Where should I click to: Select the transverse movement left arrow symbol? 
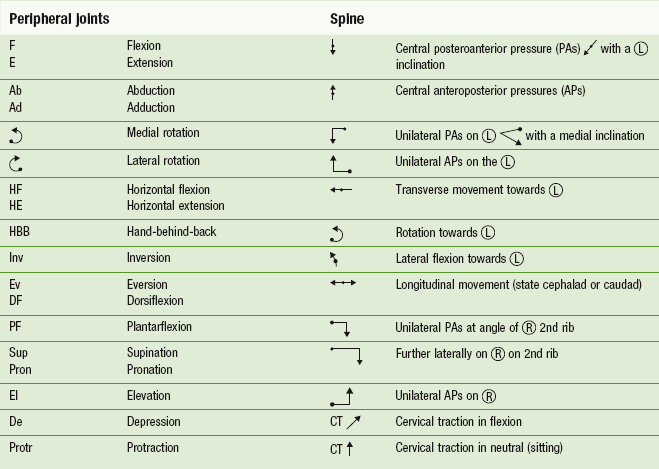click(x=341, y=190)
